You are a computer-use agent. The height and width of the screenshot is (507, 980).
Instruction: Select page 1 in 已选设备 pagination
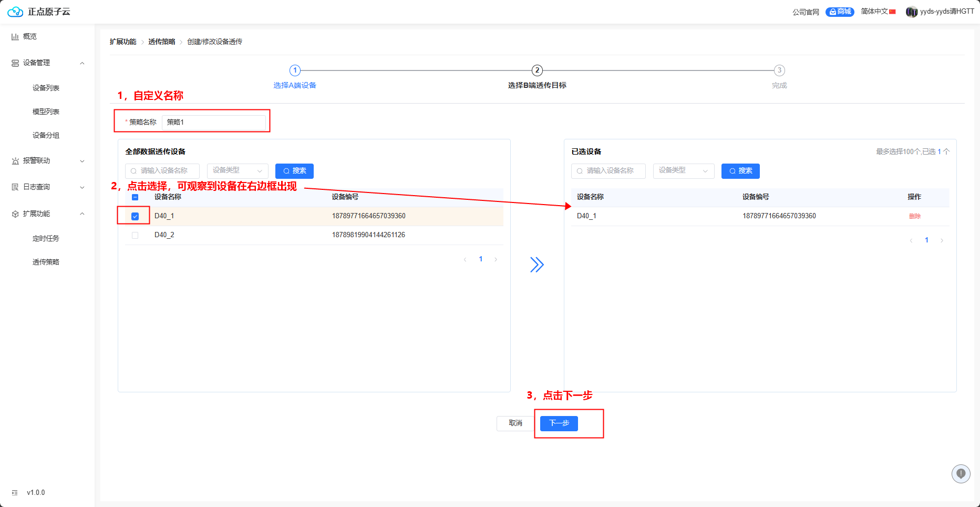click(926, 240)
